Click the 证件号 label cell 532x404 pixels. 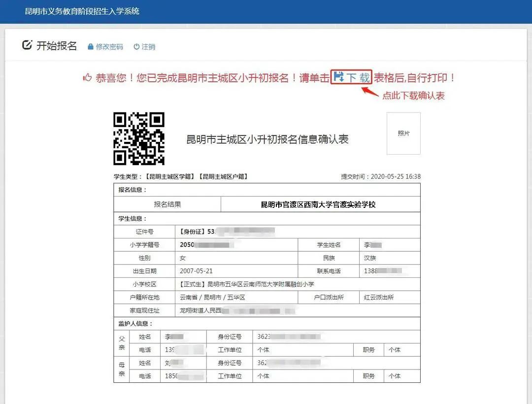[144, 232]
